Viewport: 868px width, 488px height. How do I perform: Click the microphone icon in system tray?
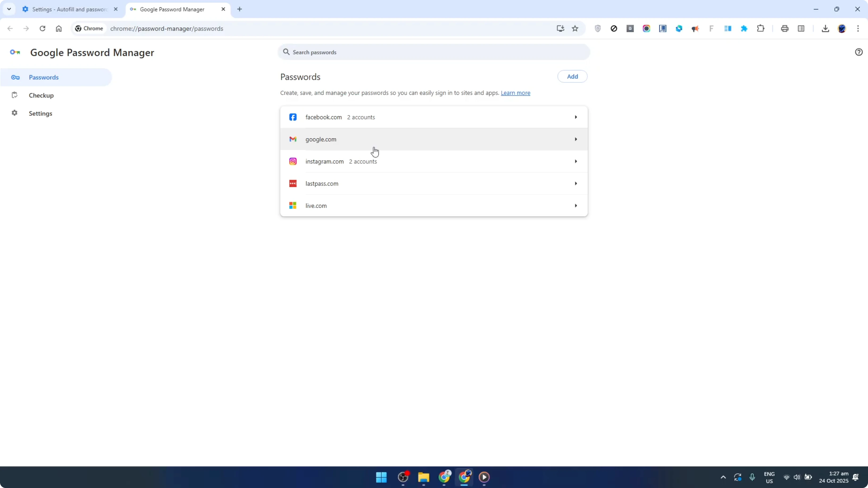click(752, 477)
